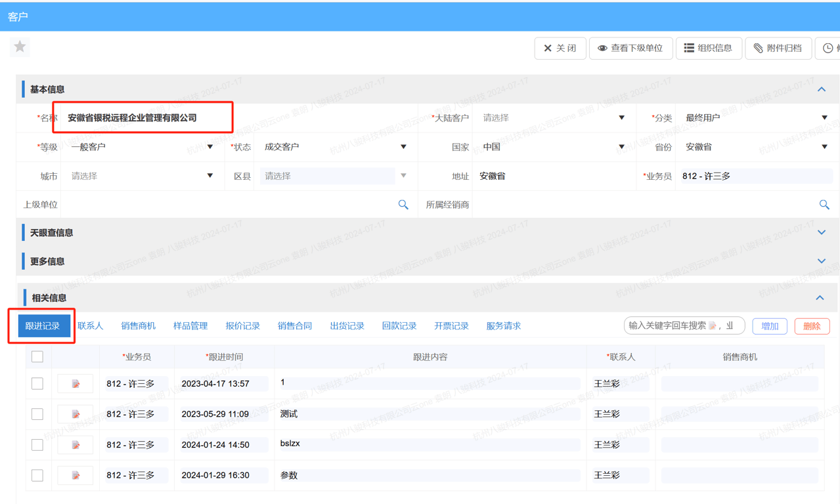Screen dimensions: 840x504
Task: Check the box for the 2023-05-29 record
Action: 37,414
